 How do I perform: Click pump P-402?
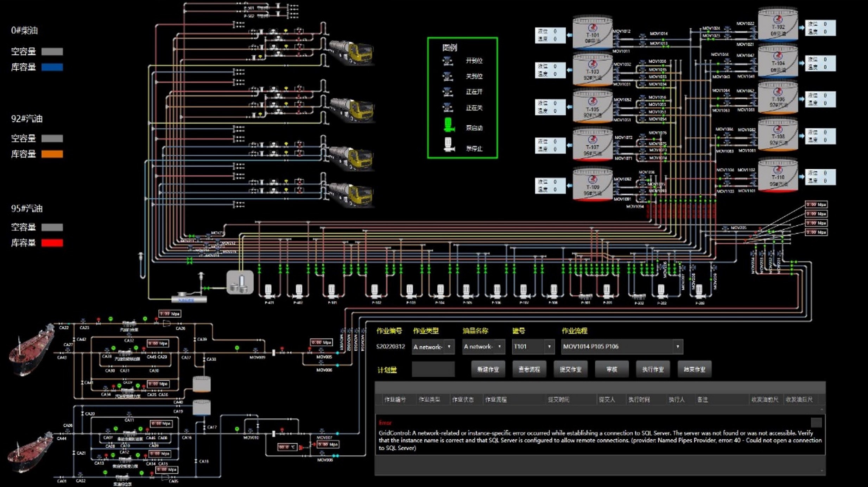click(x=298, y=292)
